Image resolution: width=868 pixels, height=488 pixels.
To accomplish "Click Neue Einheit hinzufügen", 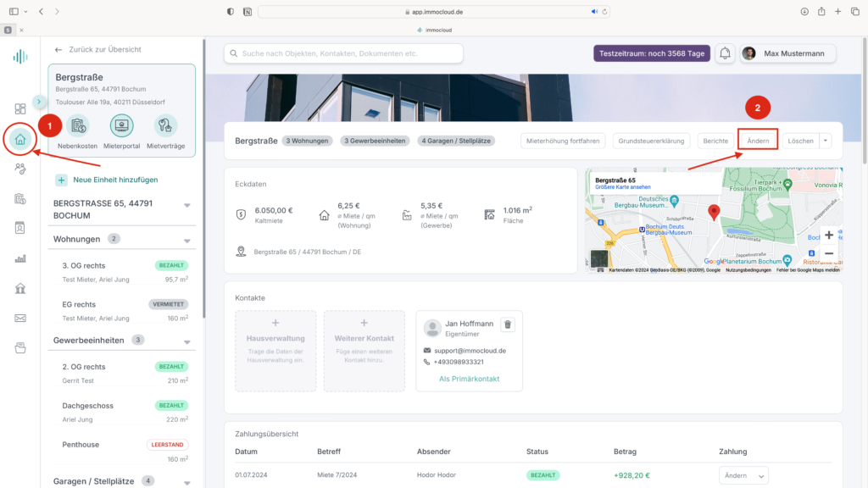I will 115,180.
